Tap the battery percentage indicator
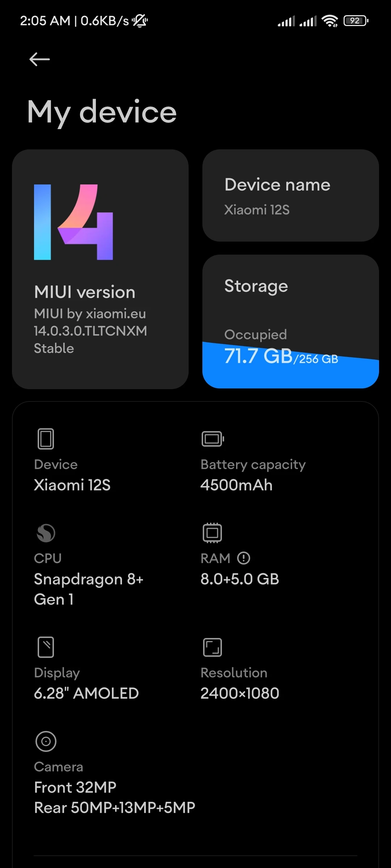 click(x=356, y=21)
